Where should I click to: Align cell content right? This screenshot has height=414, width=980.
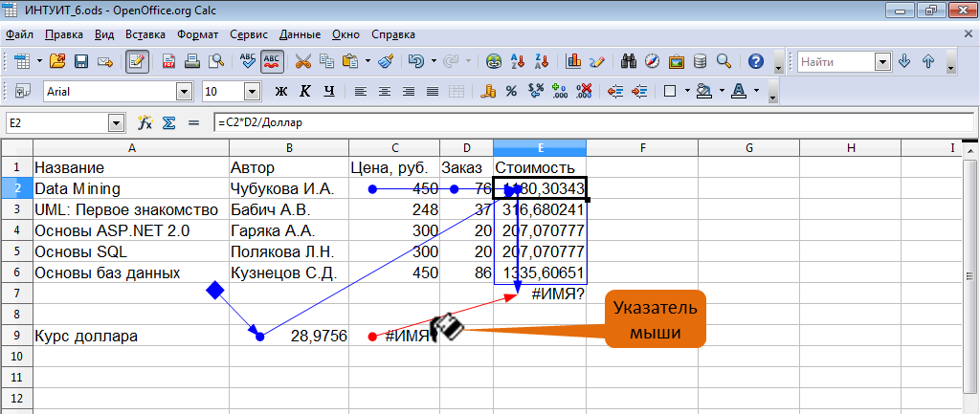click(x=408, y=91)
